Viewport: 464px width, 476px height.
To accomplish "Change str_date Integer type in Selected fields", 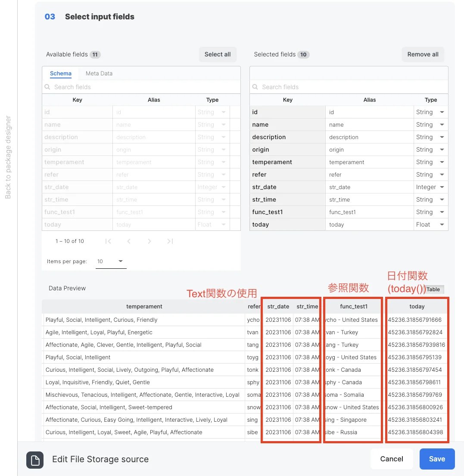I will [430, 187].
